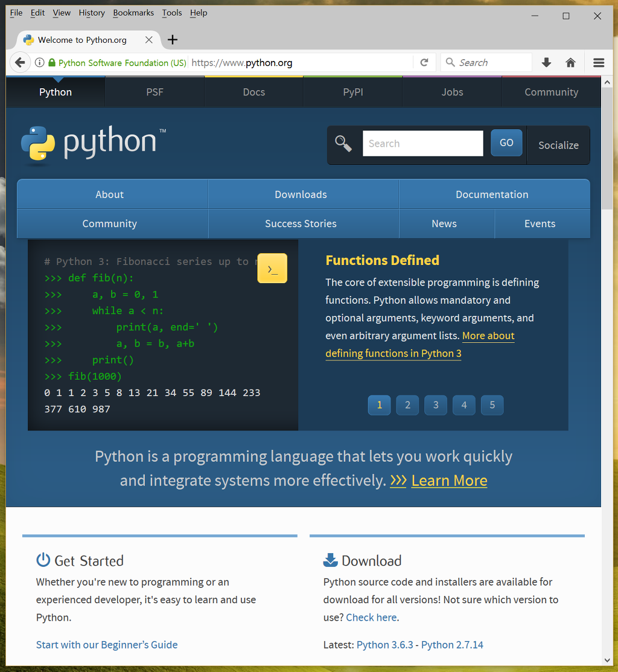Show slide 4 of the code carousel
618x672 pixels.
pos(464,405)
